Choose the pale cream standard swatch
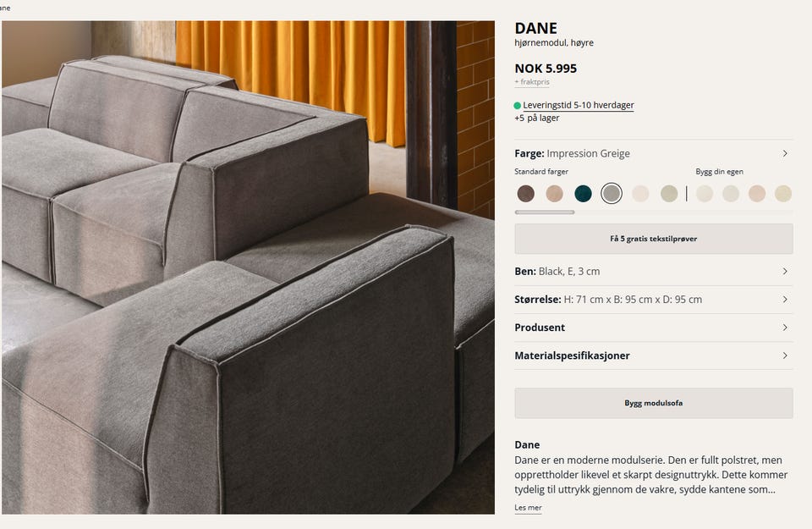 [640, 194]
